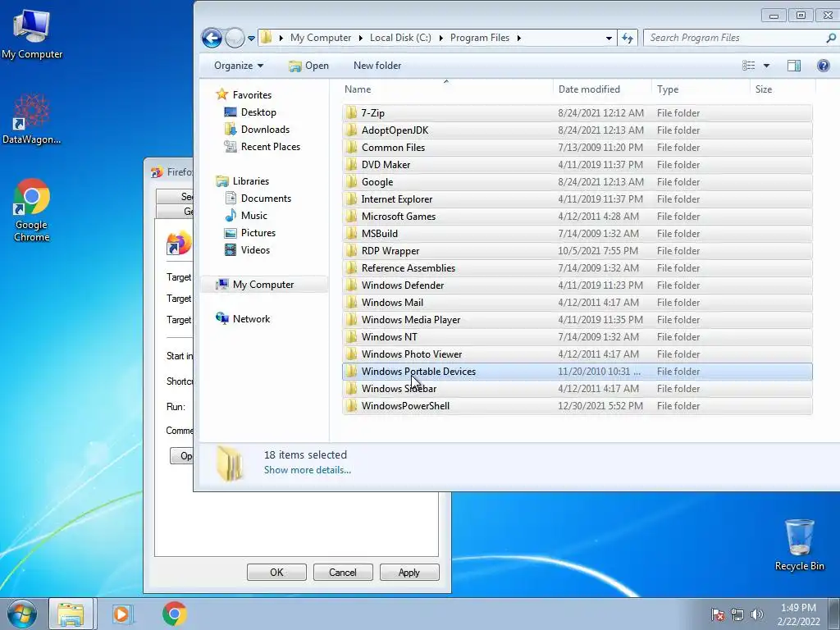
Task: Select the Internet Explorer folder
Action: point(577,199)
